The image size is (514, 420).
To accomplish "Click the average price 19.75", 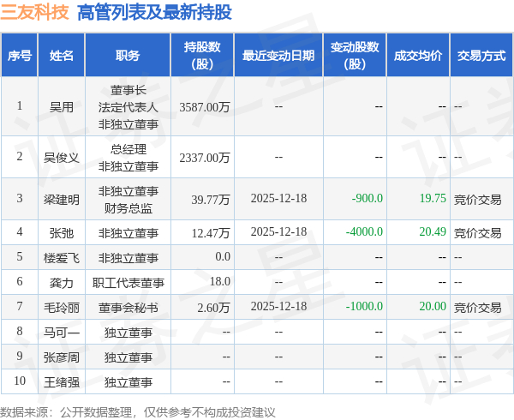I will [x=433, y=198].
